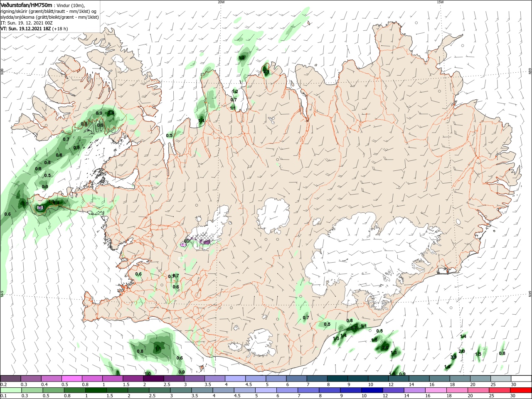532x399 pixels.
Task: Select the darkest navy blue rain legend swatch
Action: coord(371,390)
